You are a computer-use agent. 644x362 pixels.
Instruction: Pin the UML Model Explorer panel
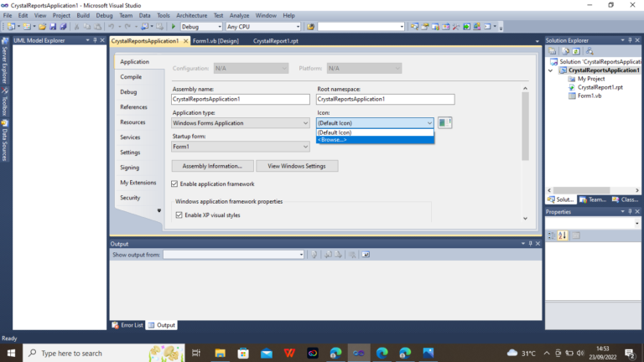[95, 40]
